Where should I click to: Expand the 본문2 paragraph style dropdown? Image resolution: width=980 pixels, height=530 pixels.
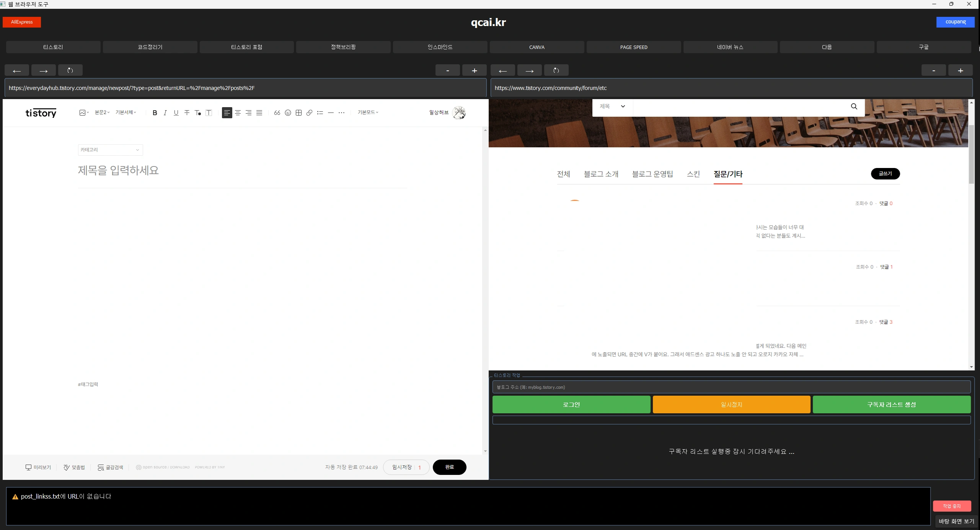click(102, 113)
